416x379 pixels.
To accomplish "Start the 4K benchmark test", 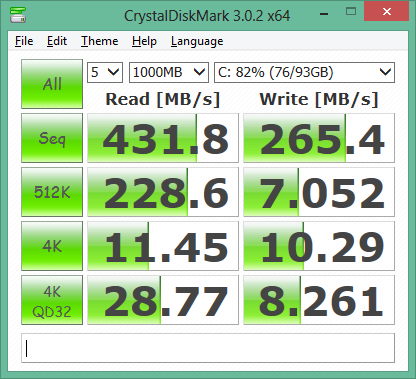I will click(x=52, y=246).
